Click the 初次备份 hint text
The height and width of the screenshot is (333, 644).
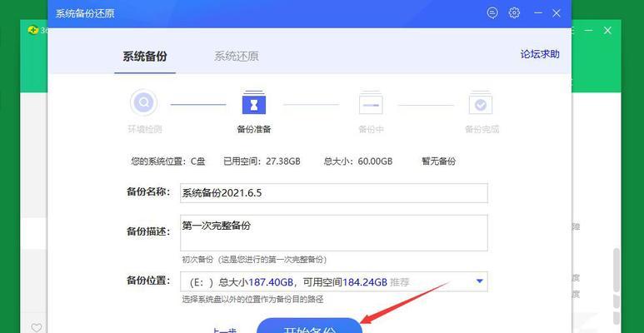click(255, 260)
